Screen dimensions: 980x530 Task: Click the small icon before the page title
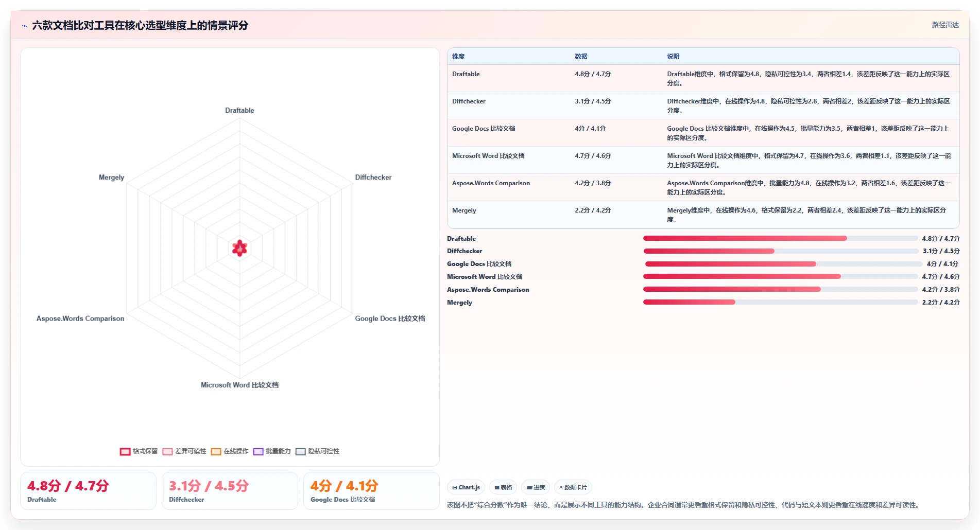[x=24, y=26]
